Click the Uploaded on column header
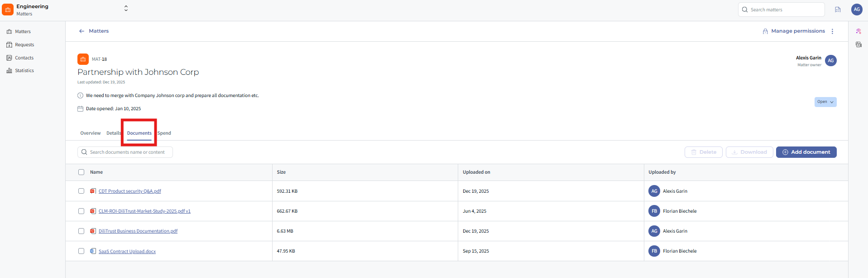 click(x=476, y=172)
